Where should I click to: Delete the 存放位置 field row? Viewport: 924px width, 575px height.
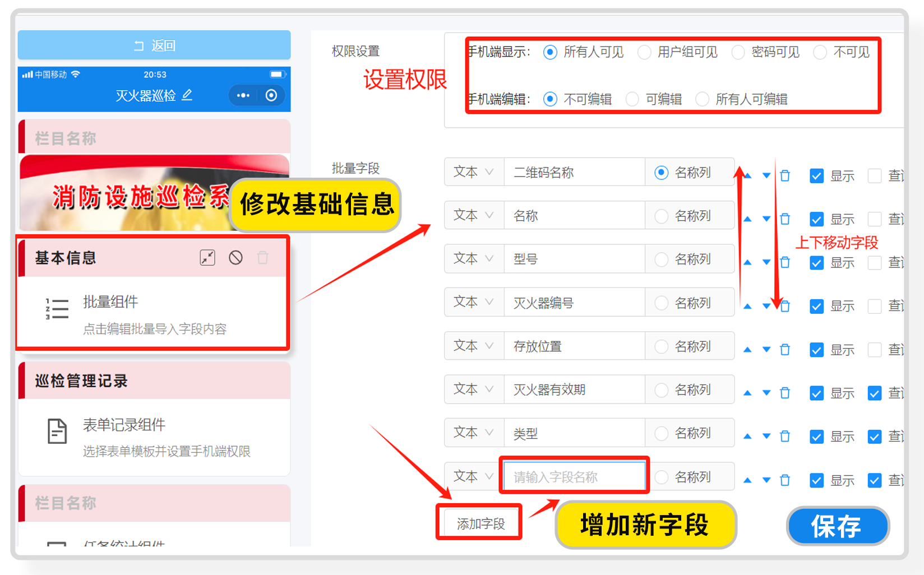click(785, 350)
